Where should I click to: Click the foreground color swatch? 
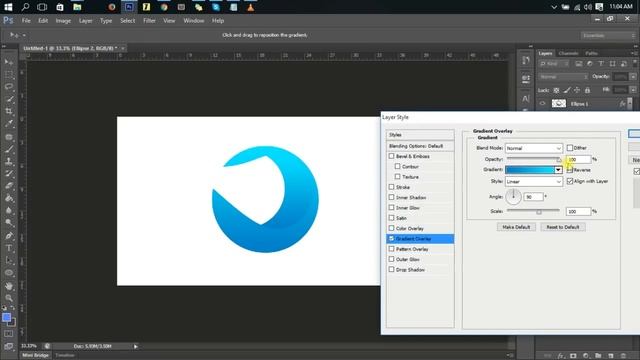[x=7, y=318]
